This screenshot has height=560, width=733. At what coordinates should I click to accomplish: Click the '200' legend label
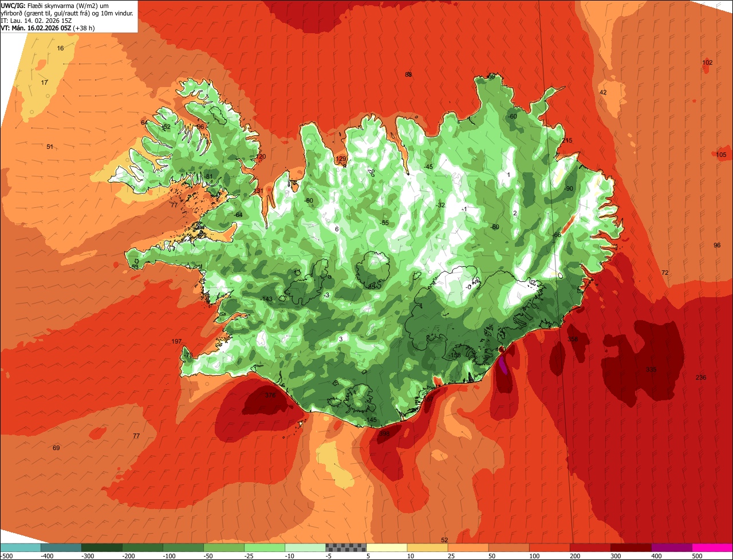coord(575,555)
